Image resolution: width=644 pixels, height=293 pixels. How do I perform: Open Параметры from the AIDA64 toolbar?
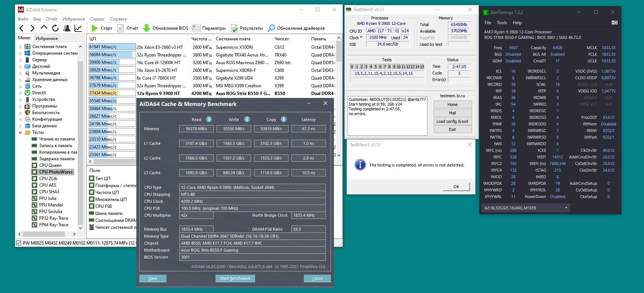[x=209, y=28]
